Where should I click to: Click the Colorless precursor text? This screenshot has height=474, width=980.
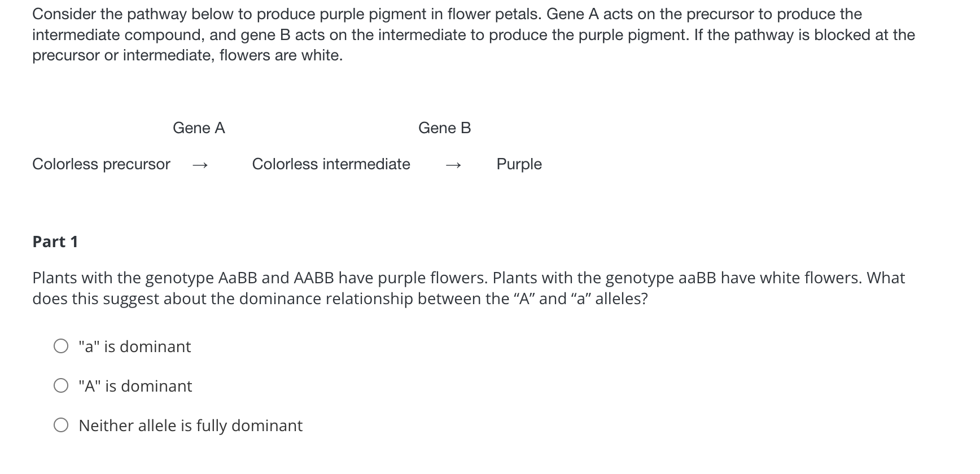click(x=101, y=165)
